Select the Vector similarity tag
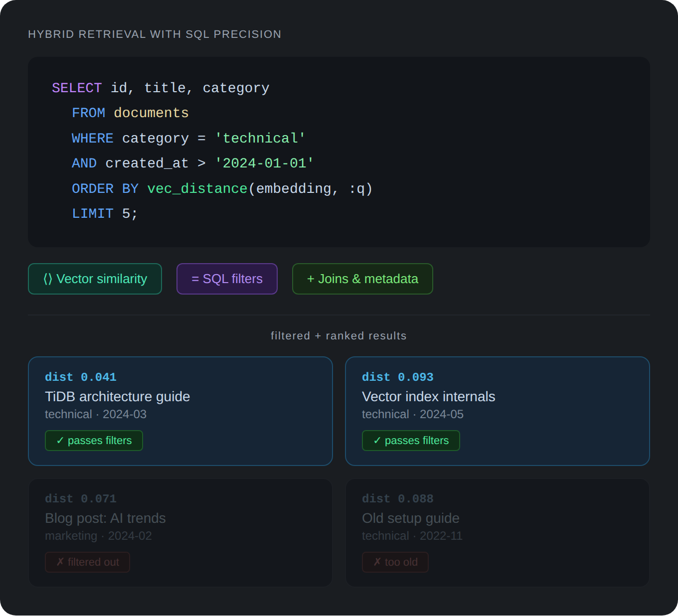Image resolution: width=678 pixels, height=616 pixels. pyautogui.click(x=95, y=279)
